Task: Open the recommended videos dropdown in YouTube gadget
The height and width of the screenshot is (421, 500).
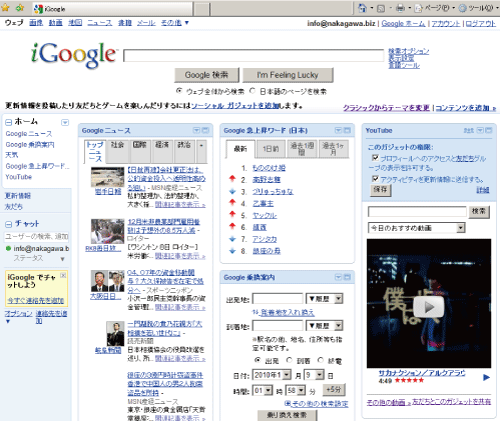Action: point(417,228)
